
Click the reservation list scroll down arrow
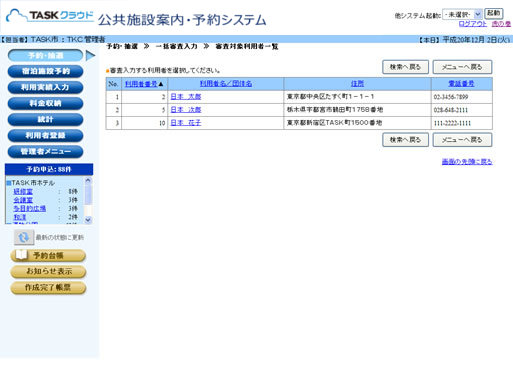(x=88, y=220)
